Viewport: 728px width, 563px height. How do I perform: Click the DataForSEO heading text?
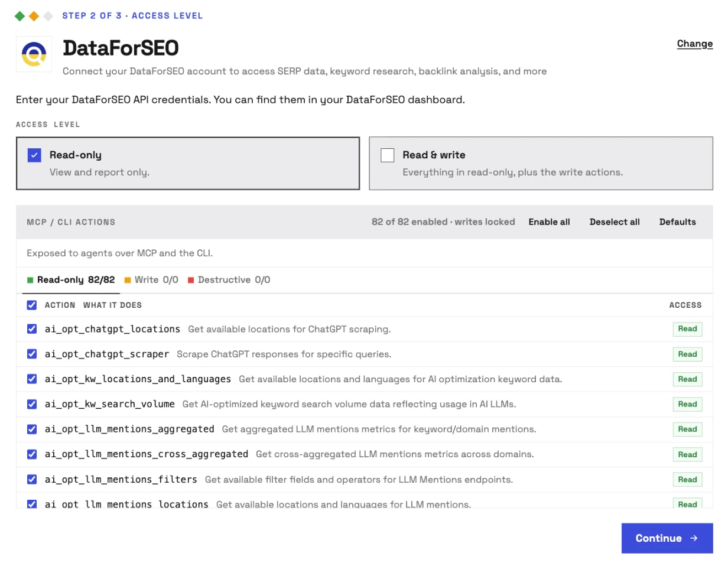click(x=121, y=48)
